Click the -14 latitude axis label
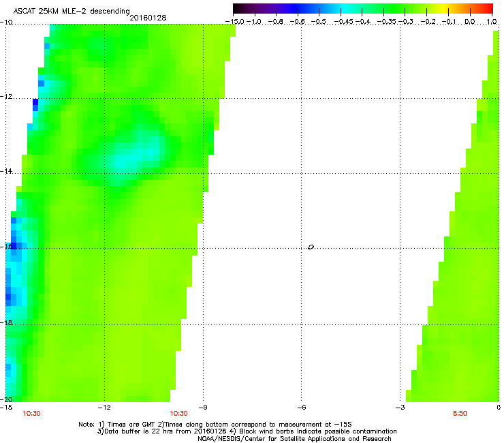 coord(6,171)
